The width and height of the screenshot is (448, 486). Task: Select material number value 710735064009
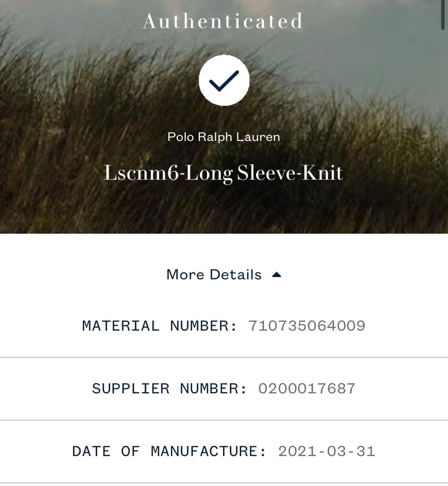(307, 326)
